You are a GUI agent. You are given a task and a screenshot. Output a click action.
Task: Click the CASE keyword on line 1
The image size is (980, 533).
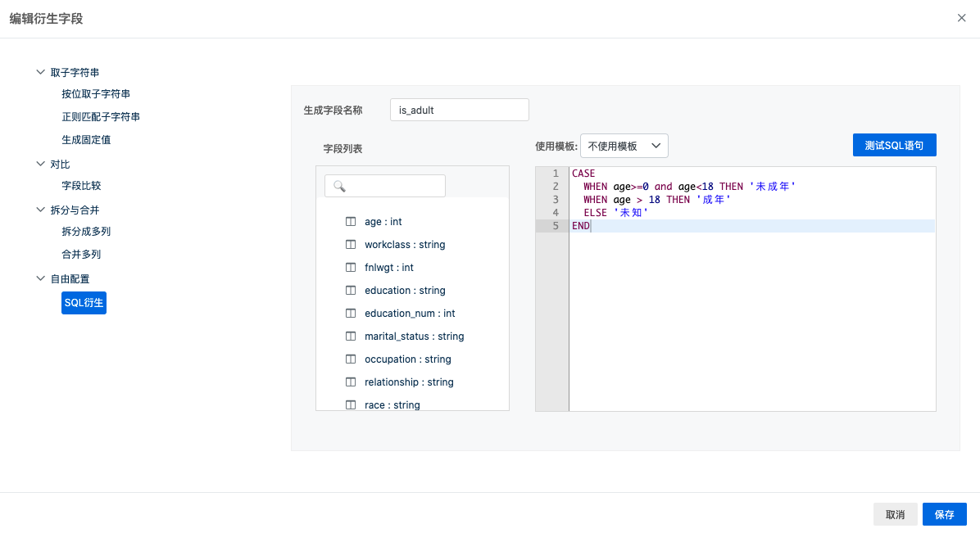[x=583, y=174]
